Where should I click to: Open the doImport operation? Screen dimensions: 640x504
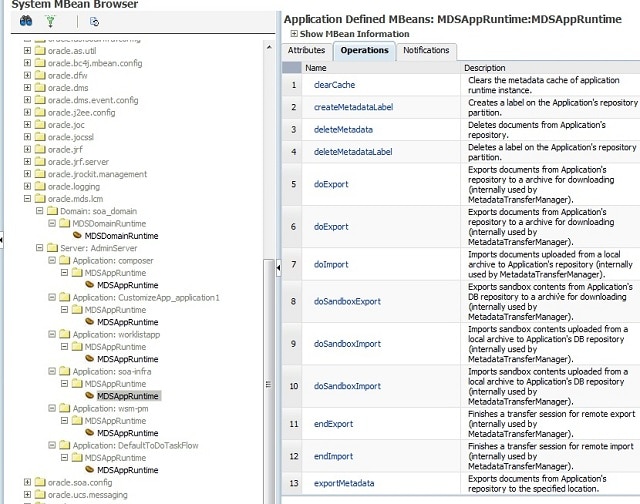pyautogui.click(x=331, y=264)
